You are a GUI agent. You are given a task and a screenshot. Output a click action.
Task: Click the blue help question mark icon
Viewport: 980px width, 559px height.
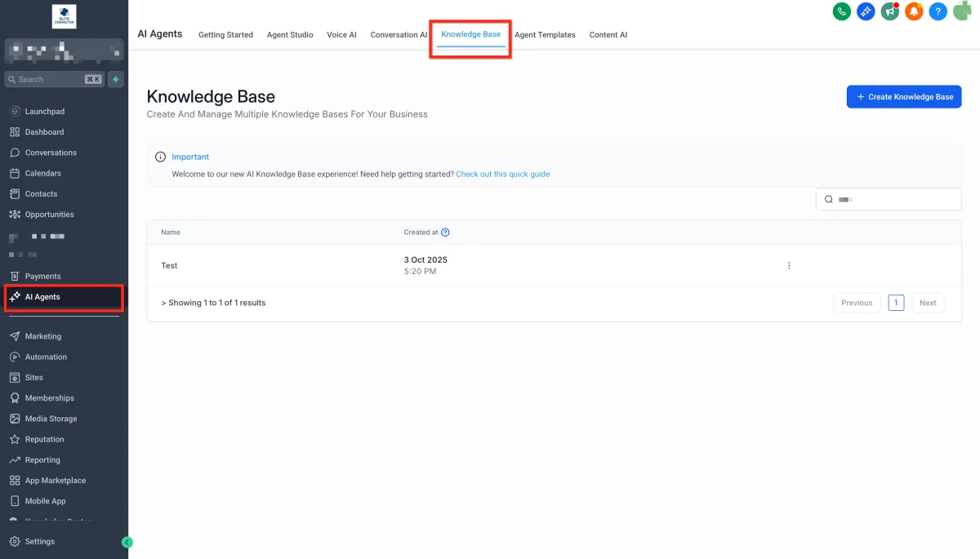tap(938, 11)
